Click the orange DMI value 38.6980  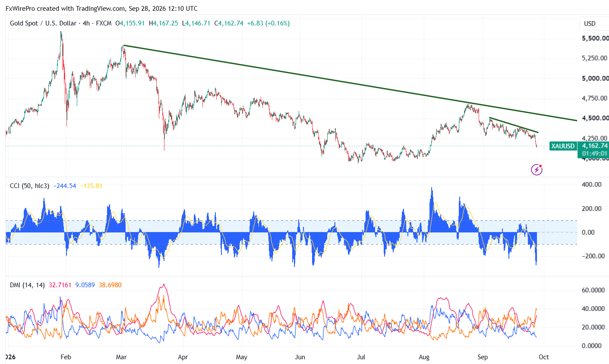[110, 285]
